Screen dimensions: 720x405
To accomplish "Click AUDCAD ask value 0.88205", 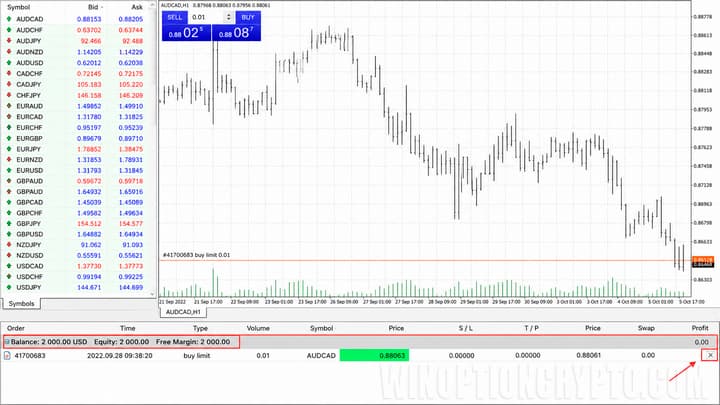I will coord(130,19).
